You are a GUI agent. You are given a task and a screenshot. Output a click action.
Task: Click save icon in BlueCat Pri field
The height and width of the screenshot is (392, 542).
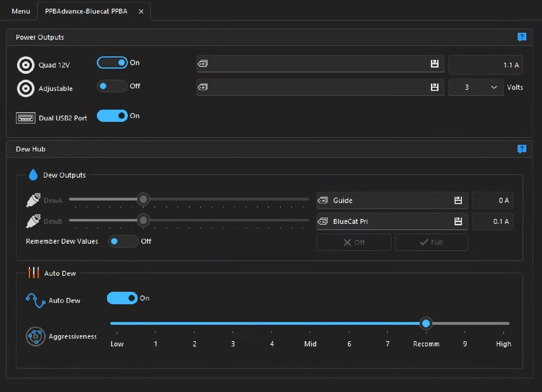(458, 221)
